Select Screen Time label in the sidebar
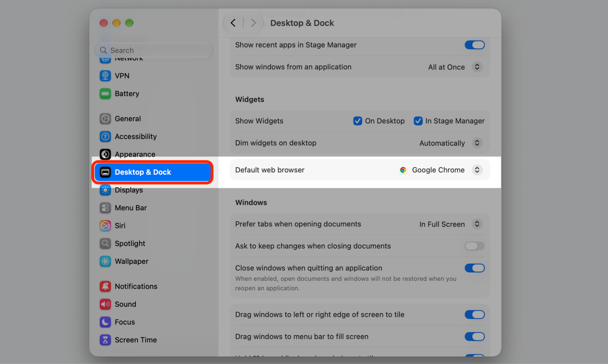The width and height of the screenshot is (608, 364). click(x=136, y=340)
